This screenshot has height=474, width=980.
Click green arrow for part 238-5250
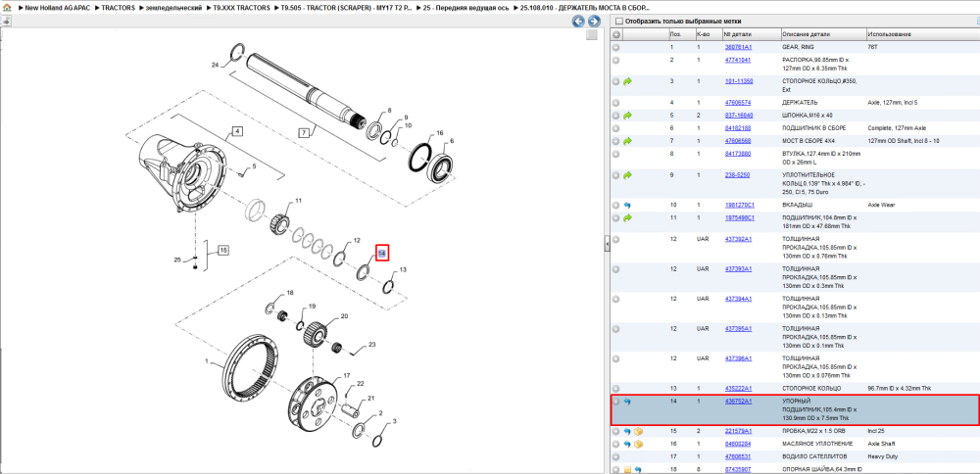coord(627,175)
